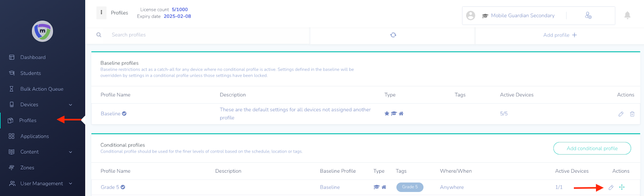
Task: Open the Grade 5 profile link
Action: point(110,187)
